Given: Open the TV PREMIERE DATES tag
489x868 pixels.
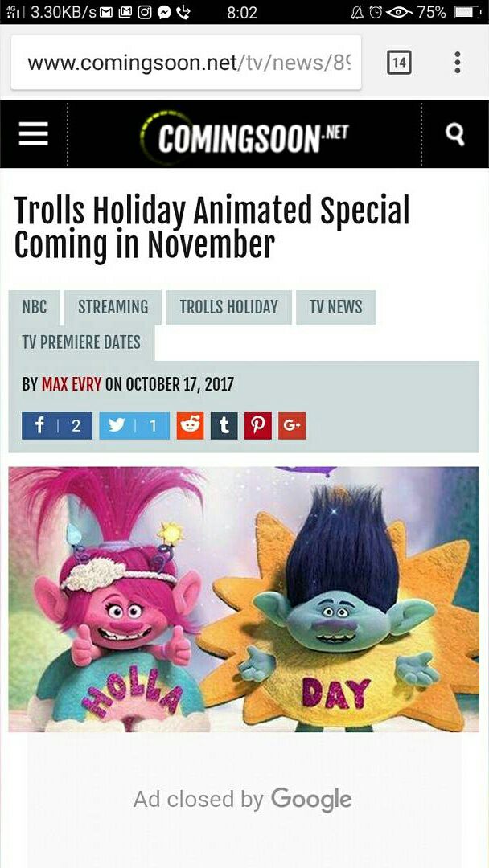Looking at the screenshot, I should 81,342.
